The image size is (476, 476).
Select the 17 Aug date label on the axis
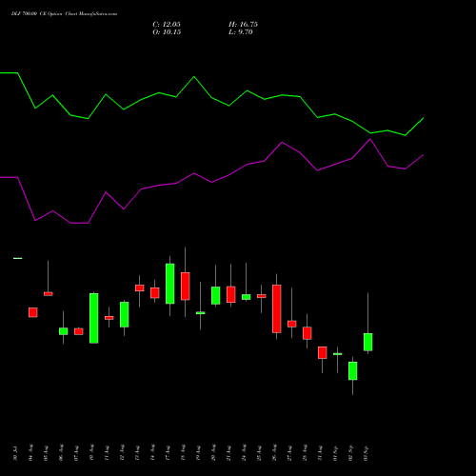tap(168, 453)
